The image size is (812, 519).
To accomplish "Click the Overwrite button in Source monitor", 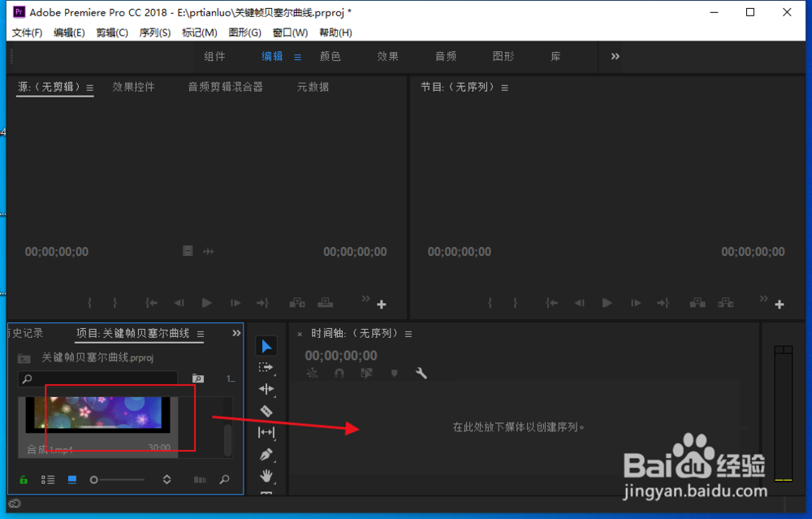I will pos(326,303).
